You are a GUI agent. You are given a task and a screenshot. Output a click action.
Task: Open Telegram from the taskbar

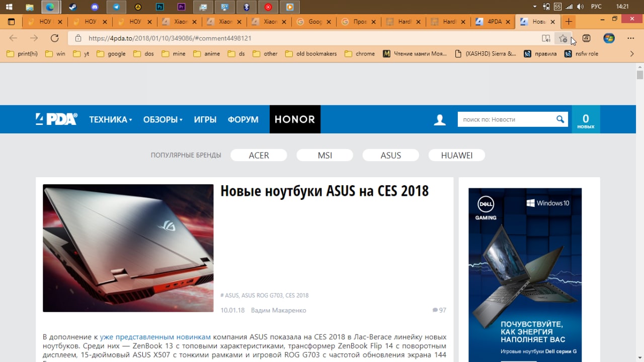(x=116, y=7)
